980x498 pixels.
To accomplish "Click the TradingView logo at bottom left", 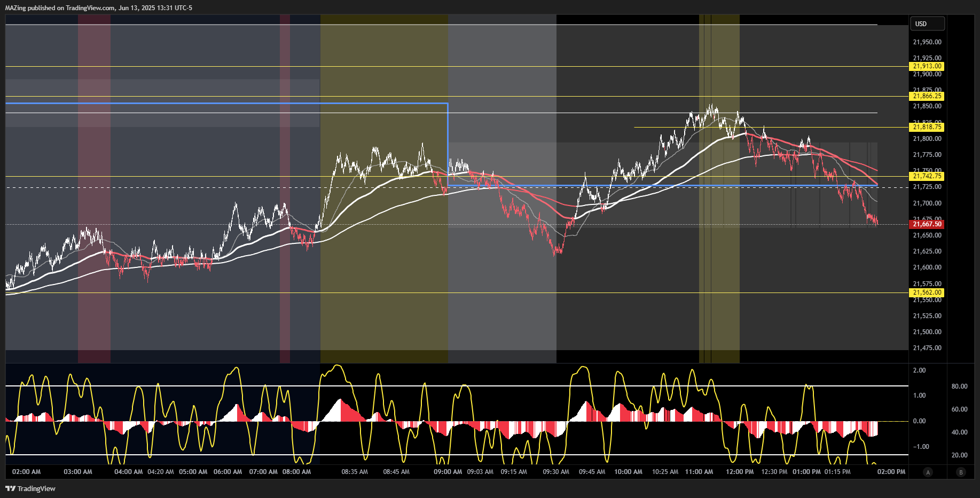I will 30,488.
